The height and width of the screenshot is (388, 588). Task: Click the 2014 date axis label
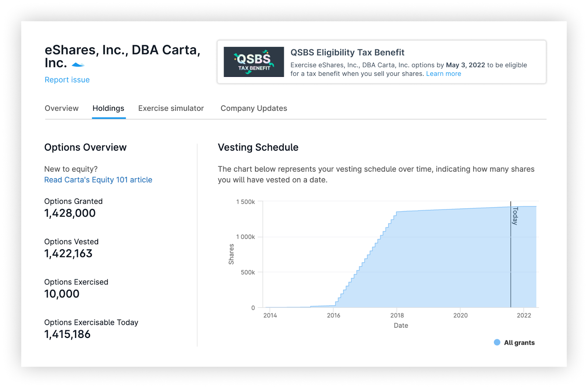(x=270, y=316)
